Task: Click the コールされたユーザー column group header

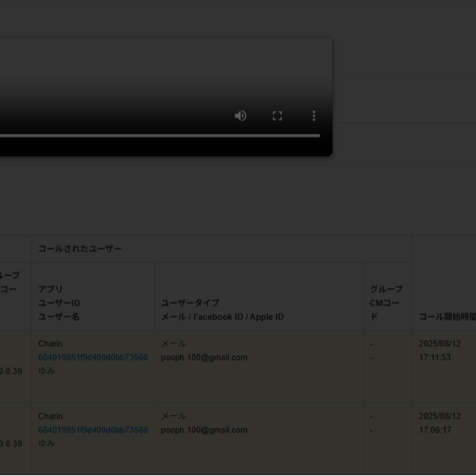Action: point(79,249)
